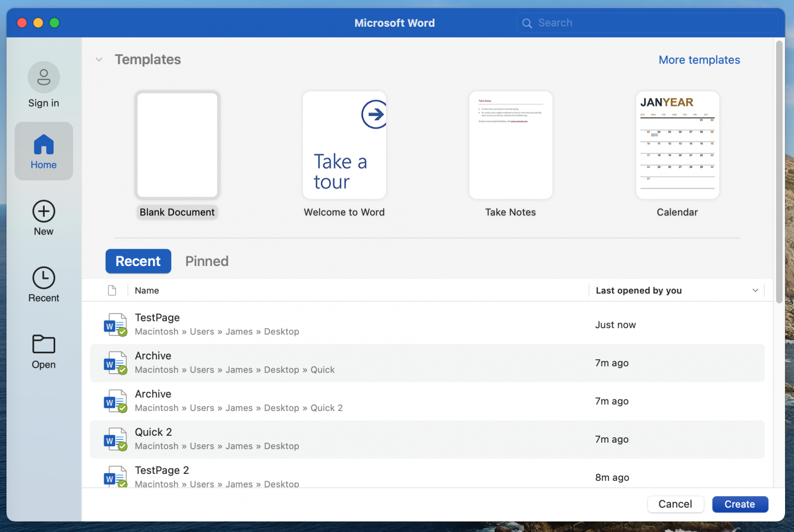Click the Just now timestamp
The width and height of the screenshot is (794, 532).
click(x=615, y=325)
